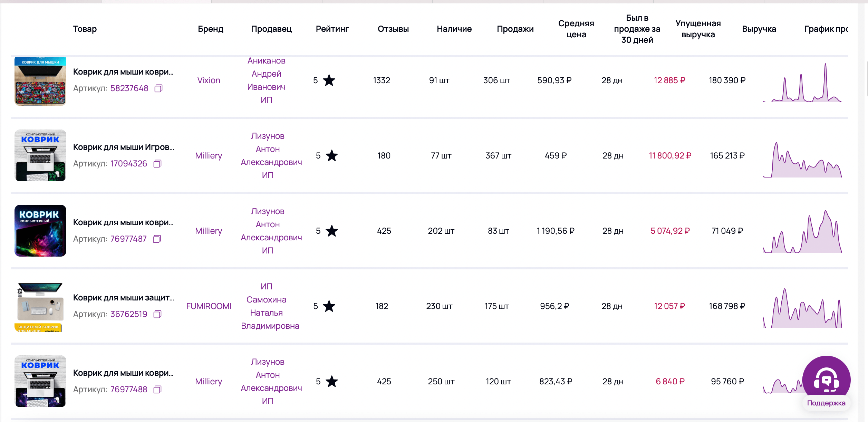Copy article number 36762519
The width and height of the screenshot is (868, 422).
tap(157, 314)
